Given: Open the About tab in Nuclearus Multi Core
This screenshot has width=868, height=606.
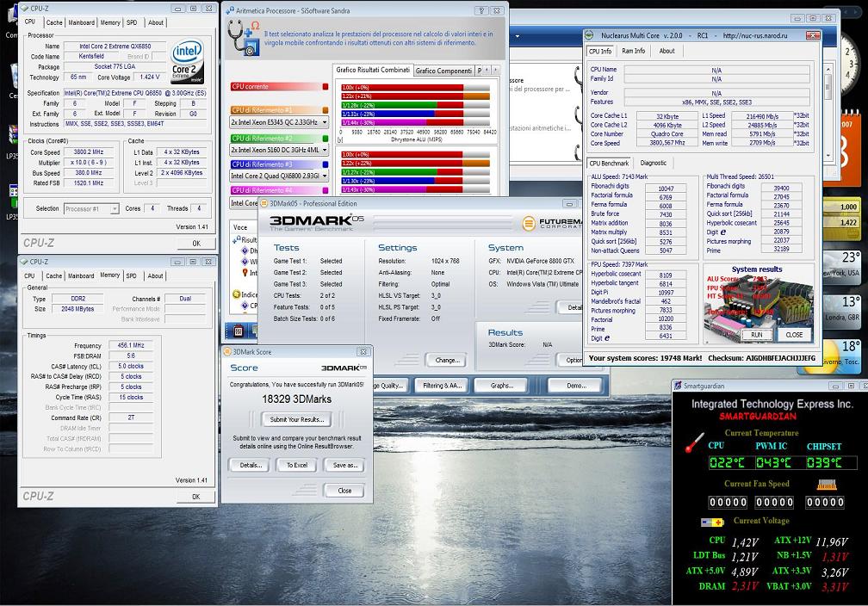Looking at the screenshot, I should 666,51.
